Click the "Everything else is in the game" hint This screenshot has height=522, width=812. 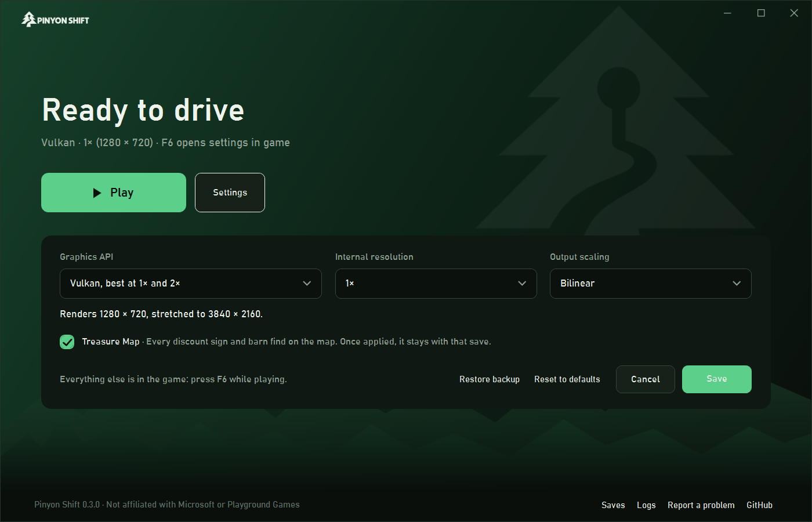coord(173,379)
